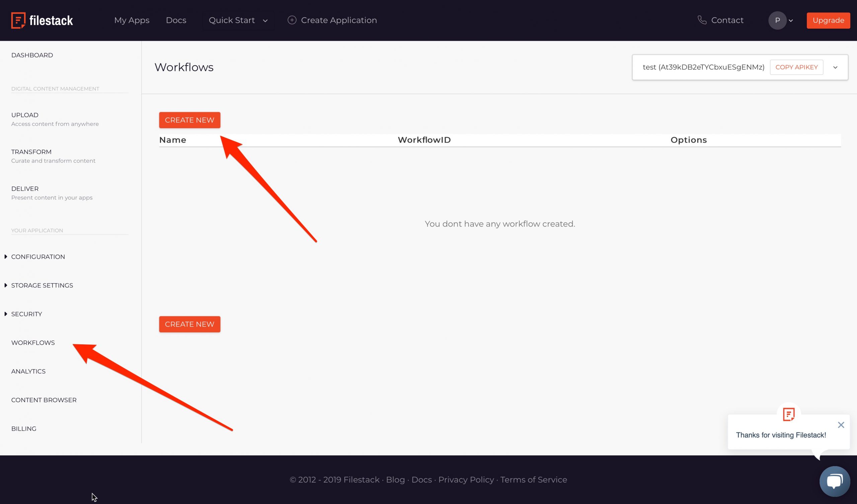Open the live chat bubble icon
This screenshot has height=504, width=857.
click(x=835, y=481)
